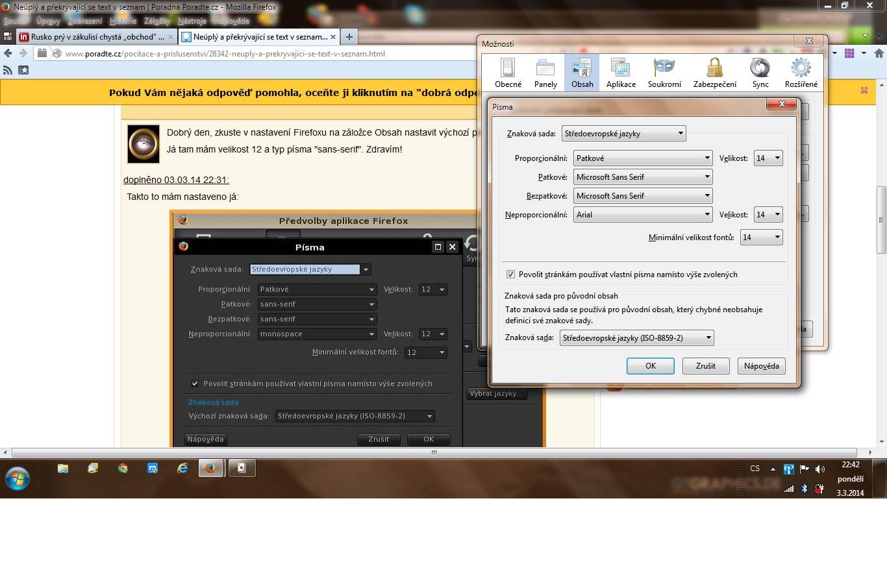The height and width of the screenshot is (588, 887).
Task: Open the Rozšířené (Advanced) gear panel
Action: pyautogui.click(x=801, y=73)
